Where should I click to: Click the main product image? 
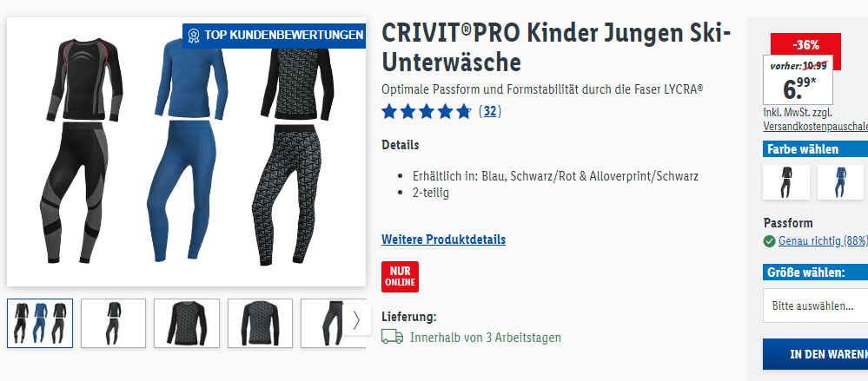tap(186, 152)
